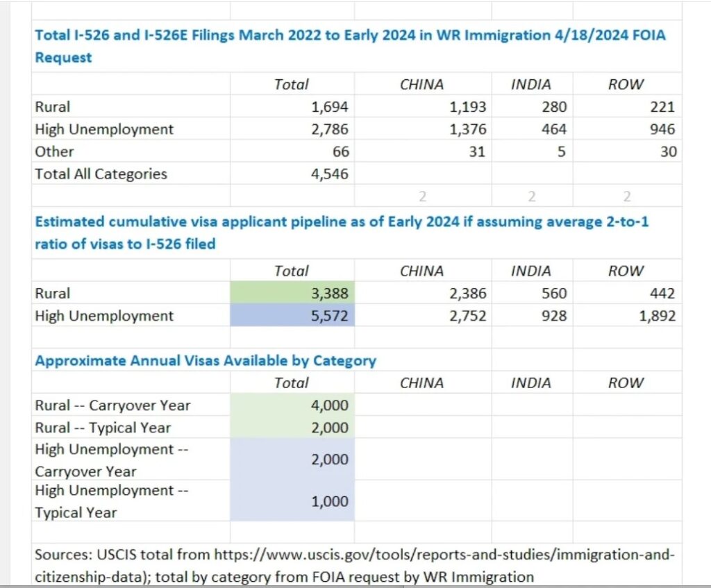The width and height of the screenshot is (711, 588).
Task: Click India High Unemployment pipeline value 928
Action: pos(554,316)
